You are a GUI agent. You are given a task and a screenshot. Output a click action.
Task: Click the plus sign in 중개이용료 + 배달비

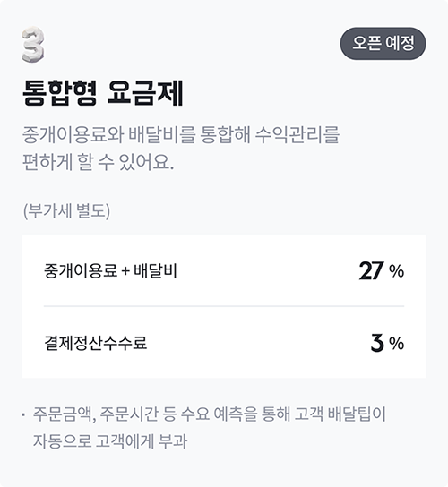pos(125,272)
